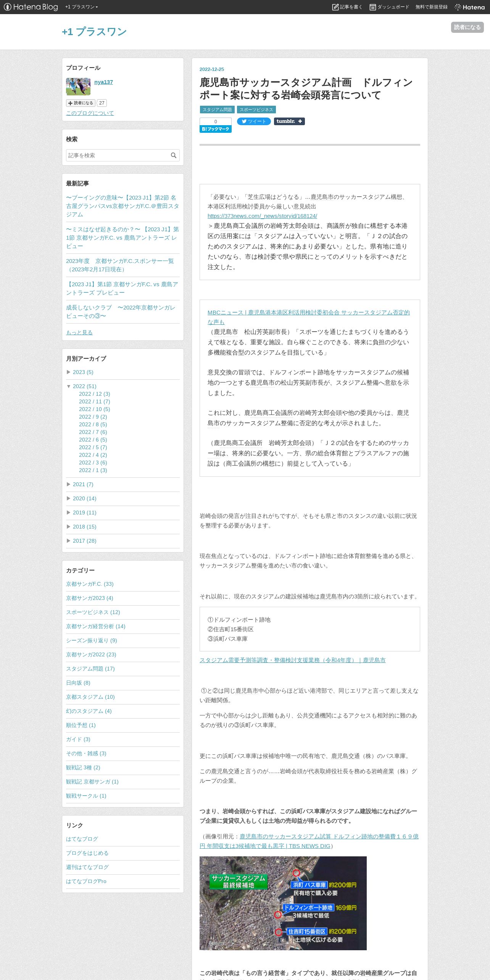Screen dimensions: 490x980
Task: Click the Hatena logo at top right
Action: pos(470,7)
